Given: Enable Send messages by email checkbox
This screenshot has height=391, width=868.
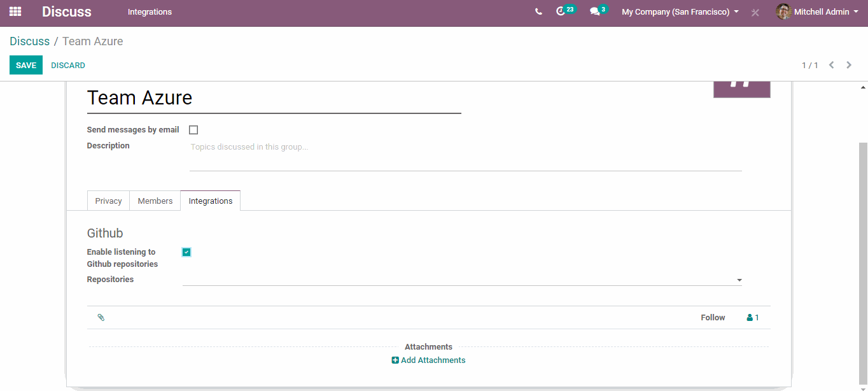Looking at the screenshot, I should [193, 130].
